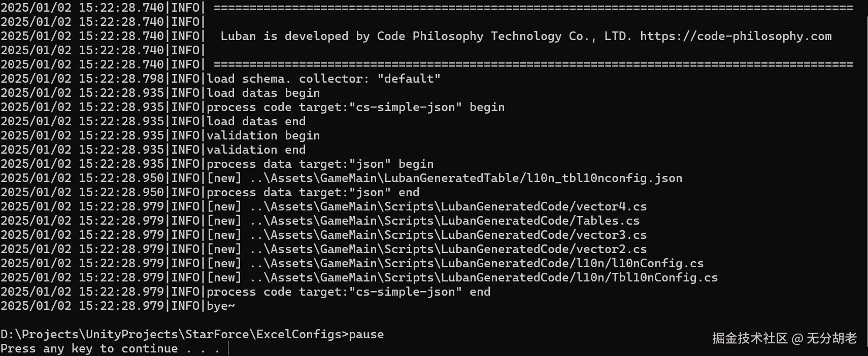868x356 pixels.
Task: Click the process code "cs-simple-json" begin line
Action: click(x=355, y=107)
